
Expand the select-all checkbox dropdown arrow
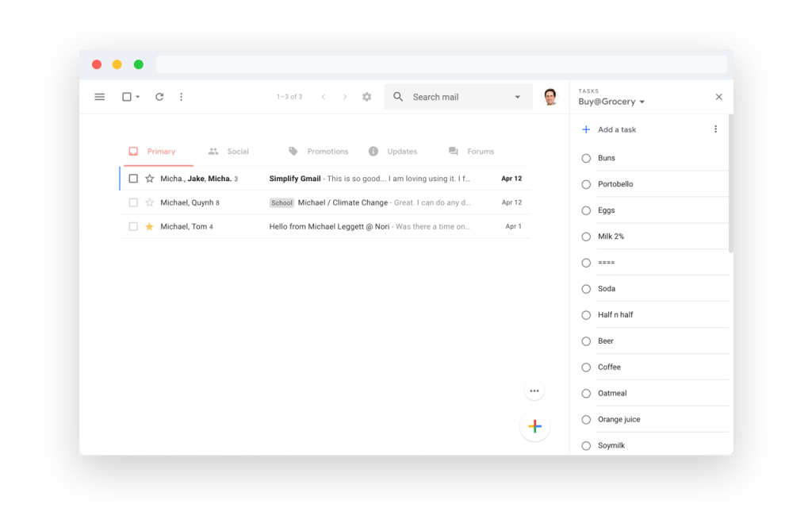(x=138, y=97)
